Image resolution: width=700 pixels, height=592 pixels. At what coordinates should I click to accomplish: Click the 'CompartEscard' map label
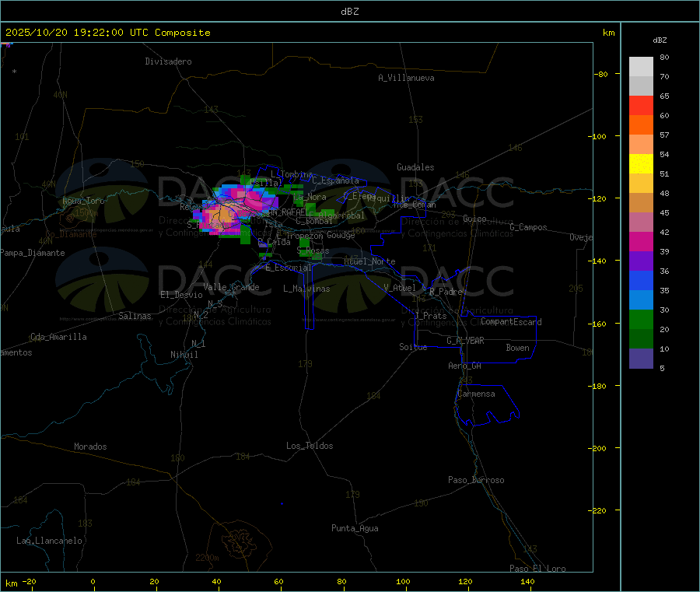click(x=511, y=322)
